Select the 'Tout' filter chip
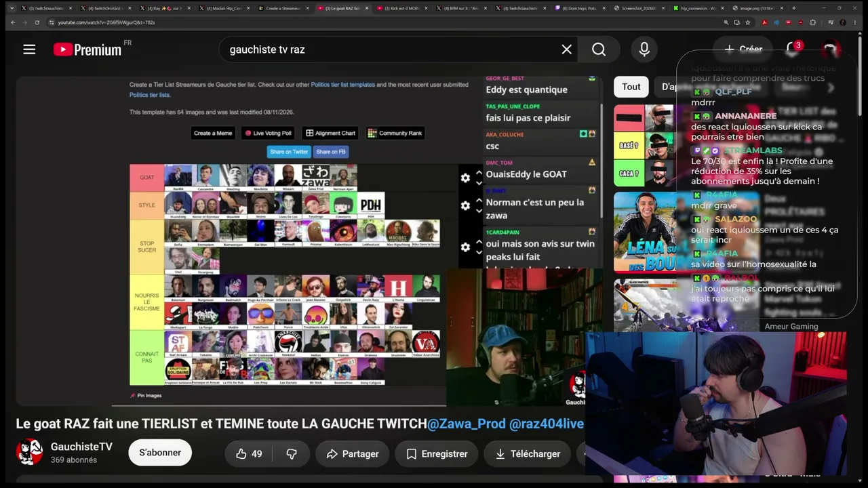This screenshot has height=488, width=868. tap(631, 87)
